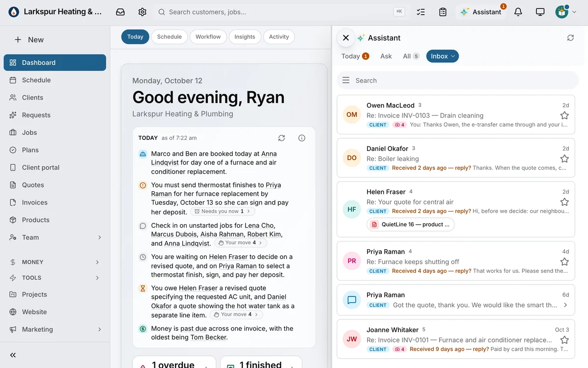Open Priya Raman chat message chevron

click(x=565, y=305)
